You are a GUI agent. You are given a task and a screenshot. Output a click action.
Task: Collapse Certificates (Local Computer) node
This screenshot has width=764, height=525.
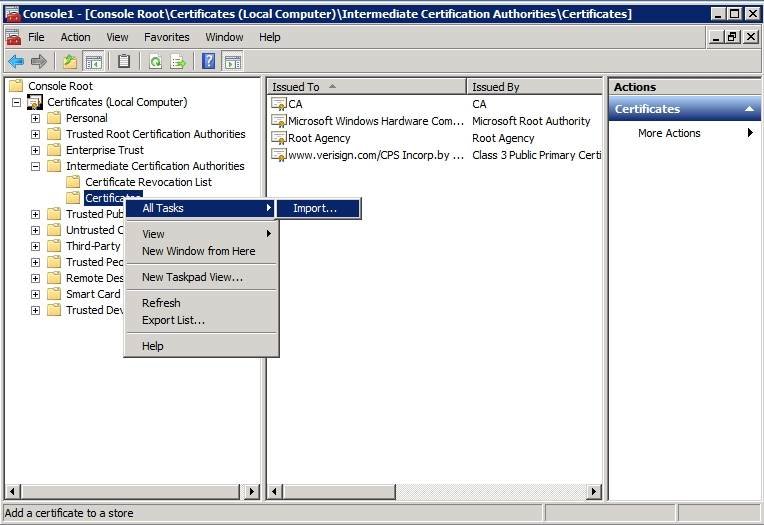click(x=16, y=102)
